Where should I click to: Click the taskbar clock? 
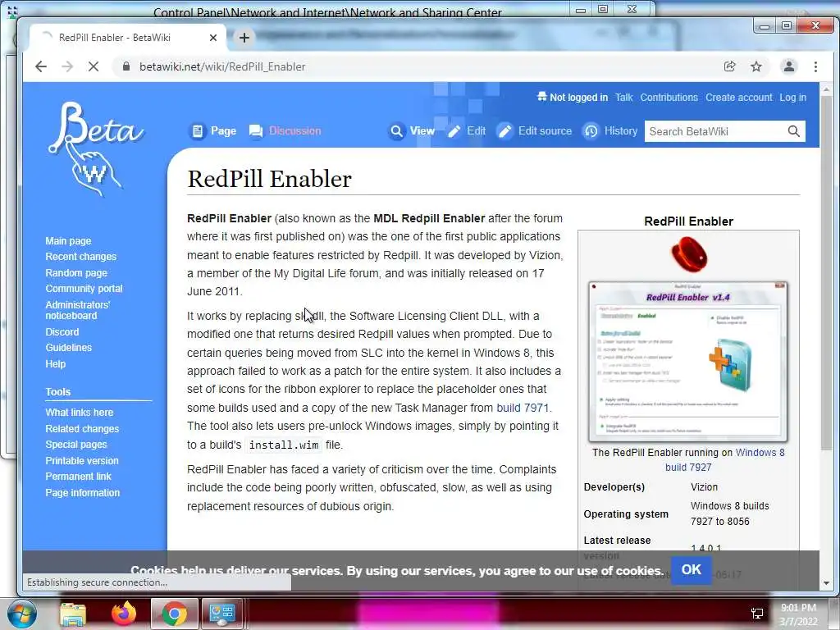798,614
